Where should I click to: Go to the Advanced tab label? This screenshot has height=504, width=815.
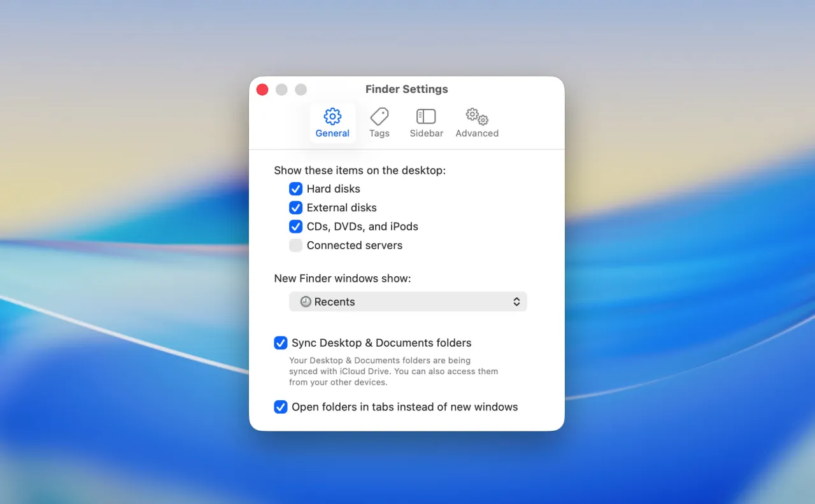pyautogui.click(x=477, y=134)
